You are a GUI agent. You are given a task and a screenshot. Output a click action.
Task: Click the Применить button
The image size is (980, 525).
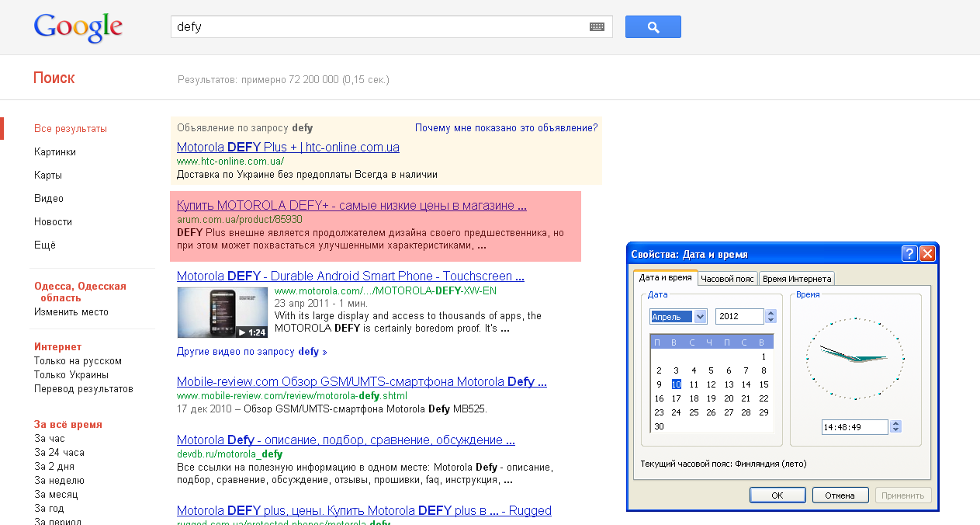903,495
